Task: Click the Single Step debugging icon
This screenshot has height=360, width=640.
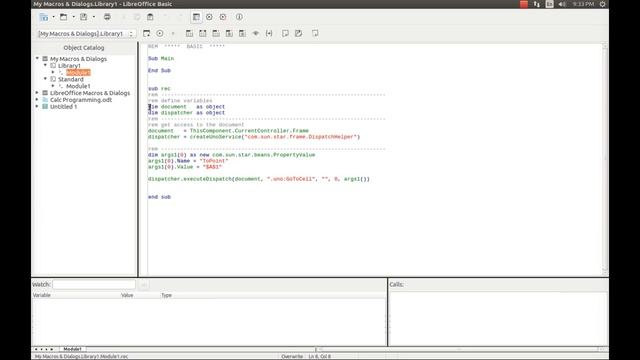Action: pos(203,33)
